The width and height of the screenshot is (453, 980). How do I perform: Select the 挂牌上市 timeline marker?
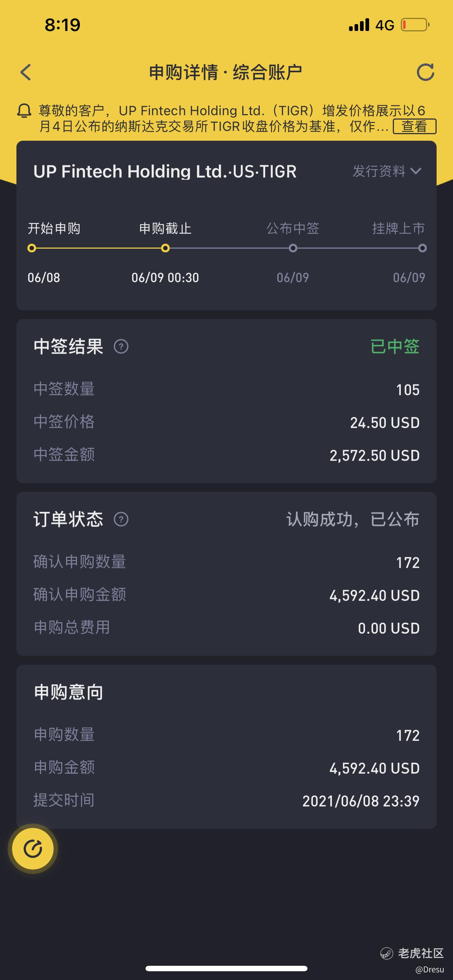coord(422,248)
